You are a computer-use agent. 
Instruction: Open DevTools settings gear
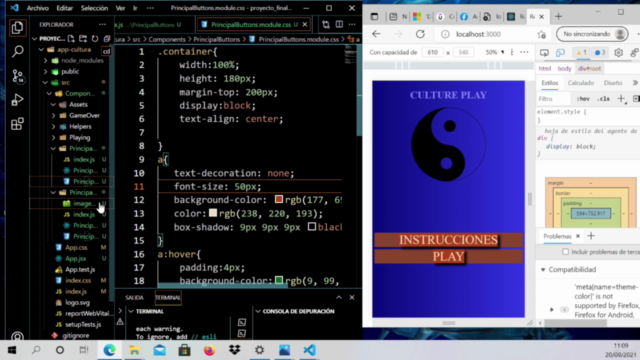coord(618,53)
